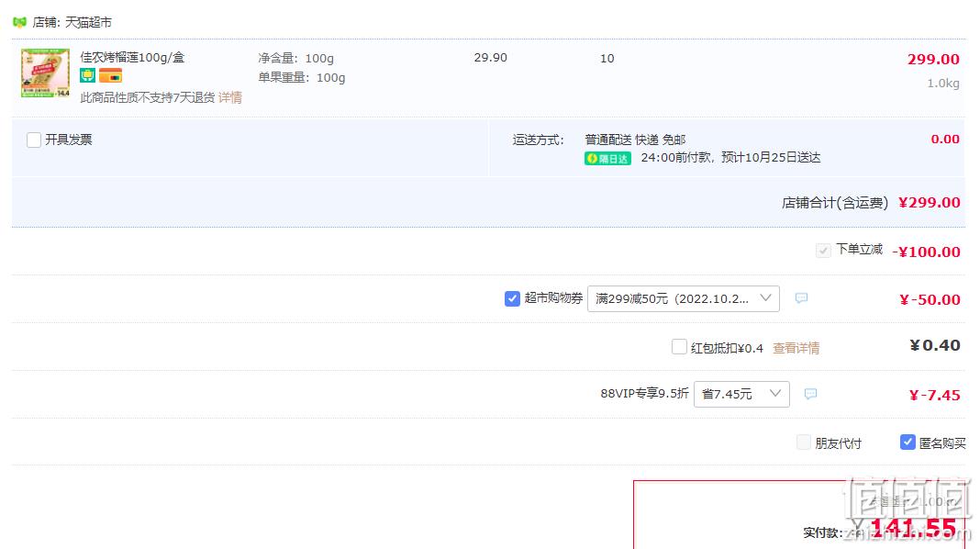
Task: Check the 开具发票 invoice checkbox
Action: (34, 140)
